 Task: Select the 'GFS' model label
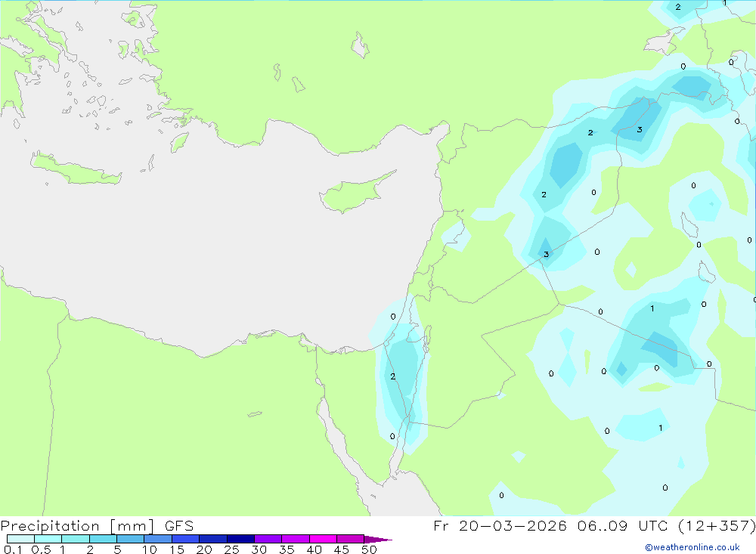pyautogui.click(x=179, y=526)
